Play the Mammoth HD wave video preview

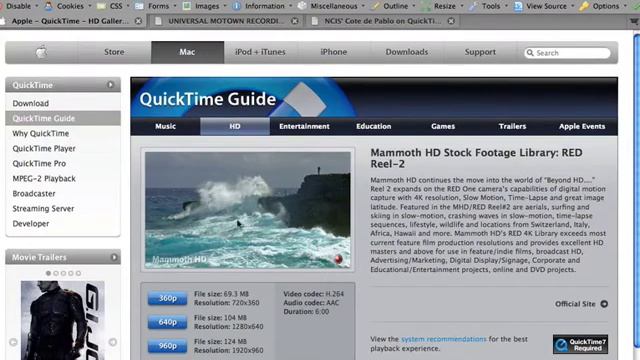[248, 210]
